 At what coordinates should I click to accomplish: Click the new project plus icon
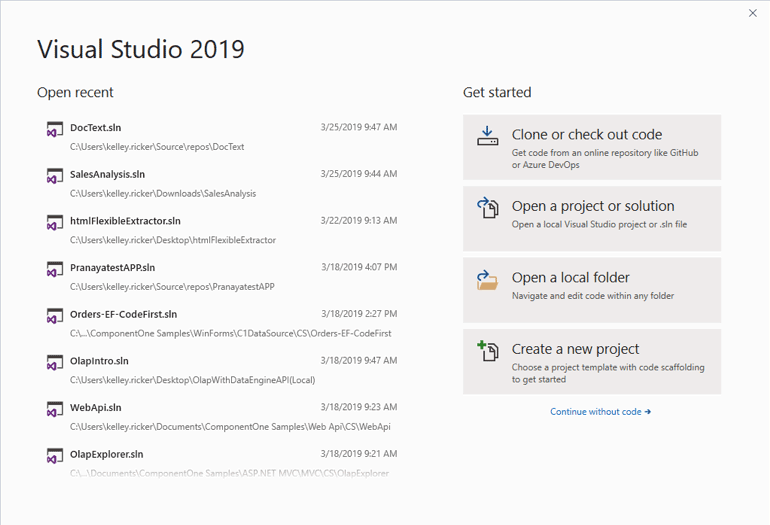(488, 351)
